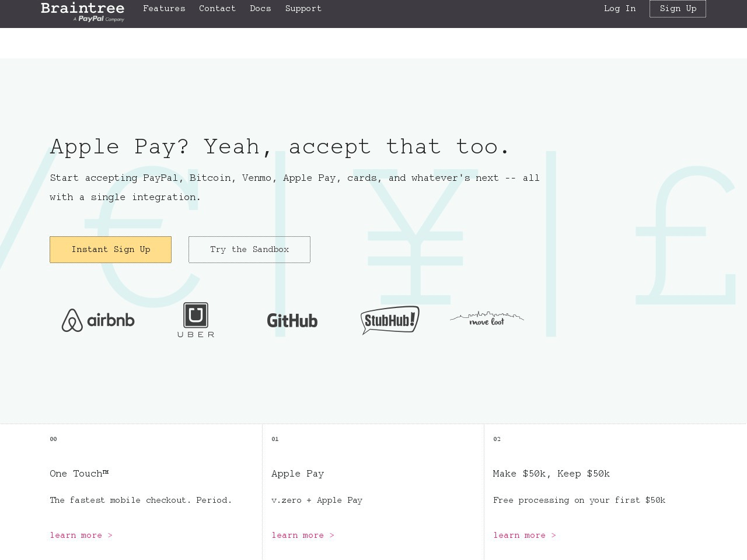Select the One Touch™ heading
The height and width of the screenshot is (560, 747).
[79, 474]
